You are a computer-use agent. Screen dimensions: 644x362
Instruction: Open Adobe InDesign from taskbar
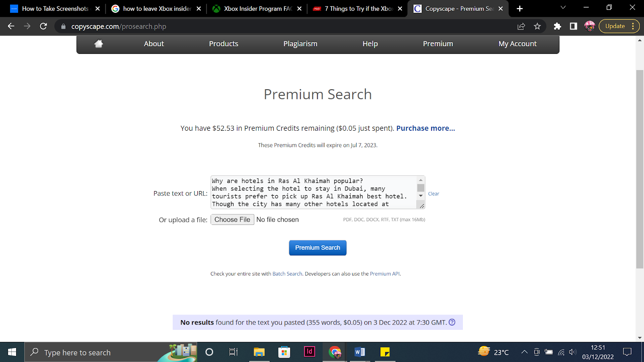tap(310, 352)
